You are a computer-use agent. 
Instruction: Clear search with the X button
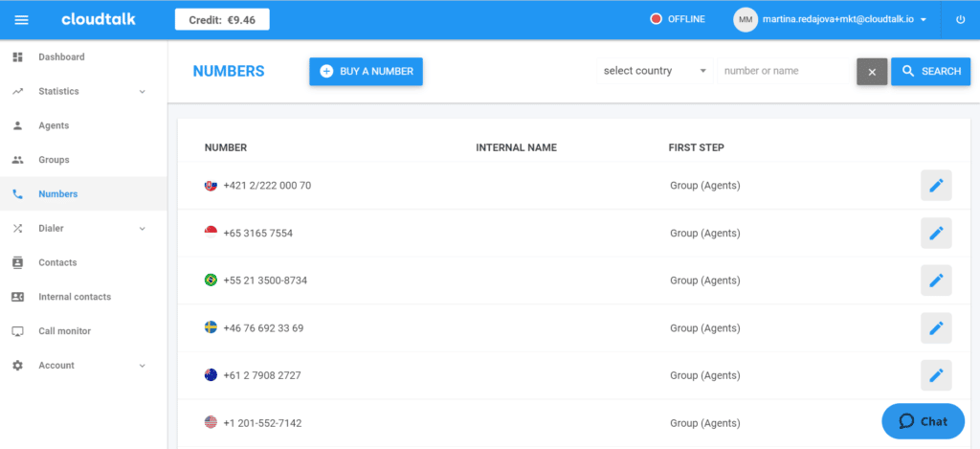[871, 72]
